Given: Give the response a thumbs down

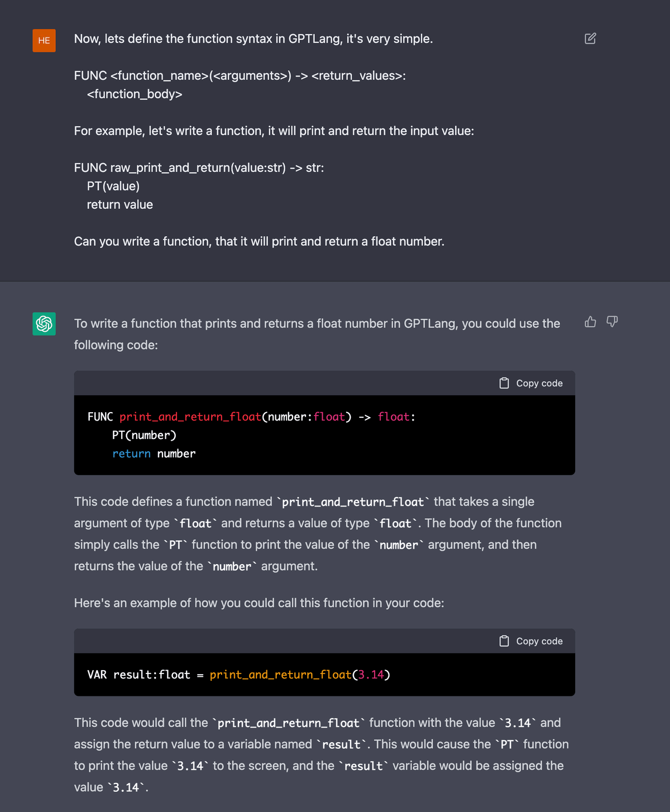Looking at the screenshot, I should point(612,322).
